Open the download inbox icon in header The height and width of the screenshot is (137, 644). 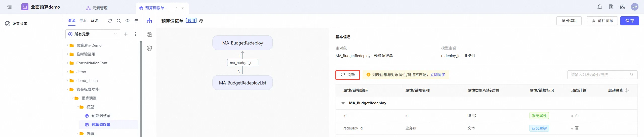[x=622, y=7]
